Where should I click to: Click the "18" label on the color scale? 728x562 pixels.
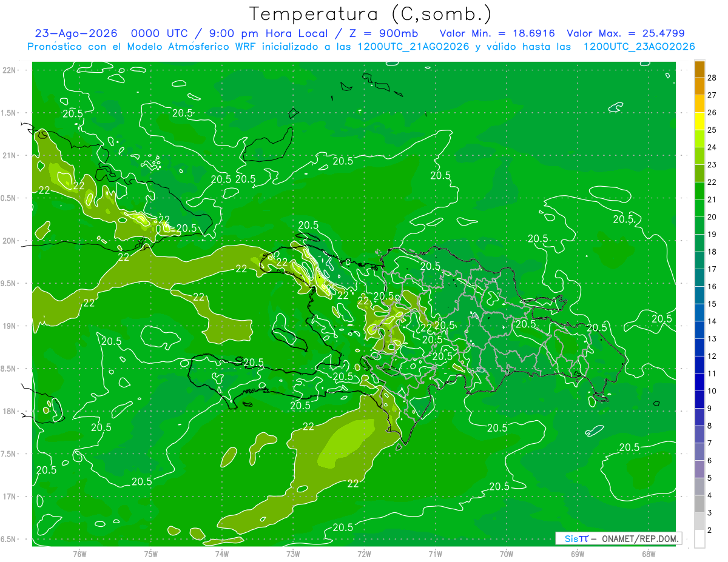(x=713, y=252)
